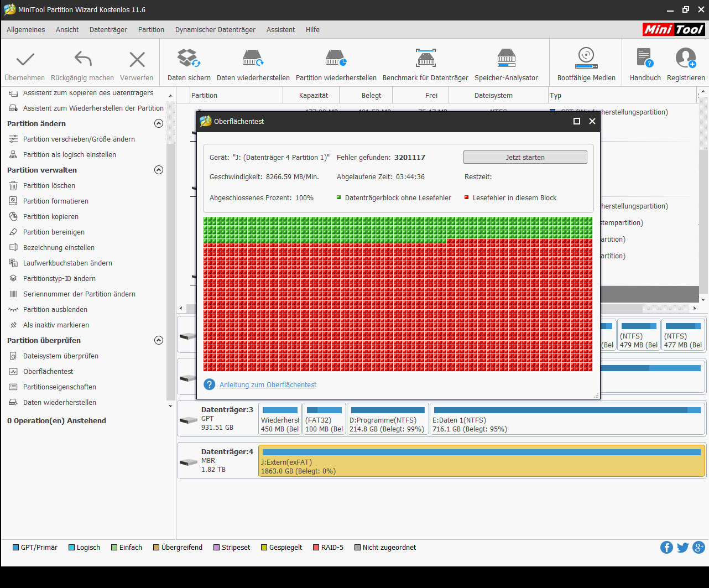Open Partitionseigenschaften in sidebar
The height and width of the screenshot is (588, 709).
click(60, 387)
